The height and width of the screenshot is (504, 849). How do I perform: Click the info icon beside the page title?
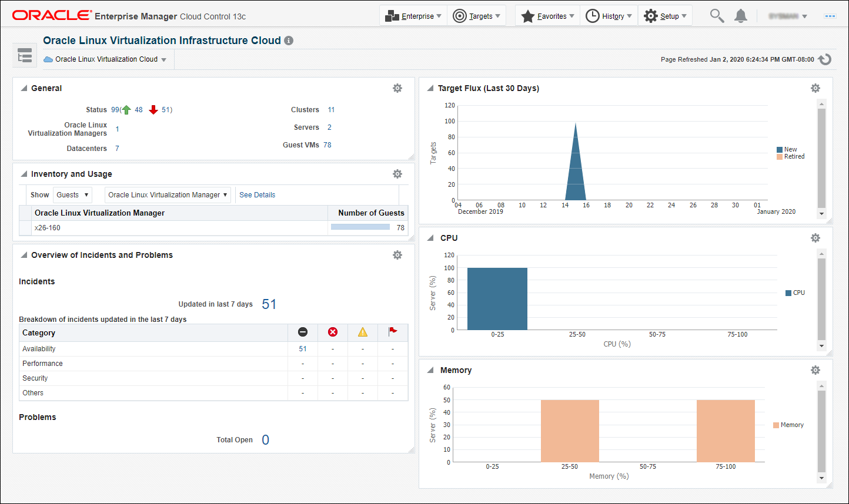pos(289,41)
